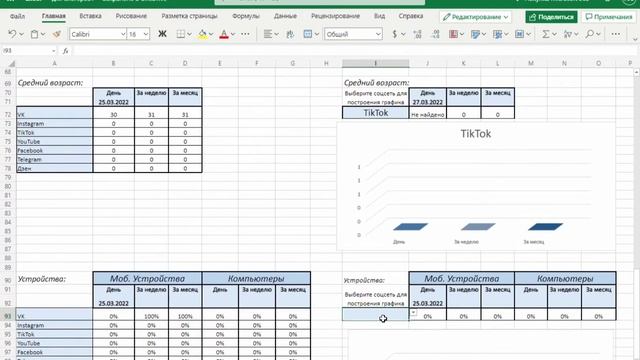Open the name box dropdown arrow
640x360 pixels.
(53, 51)
